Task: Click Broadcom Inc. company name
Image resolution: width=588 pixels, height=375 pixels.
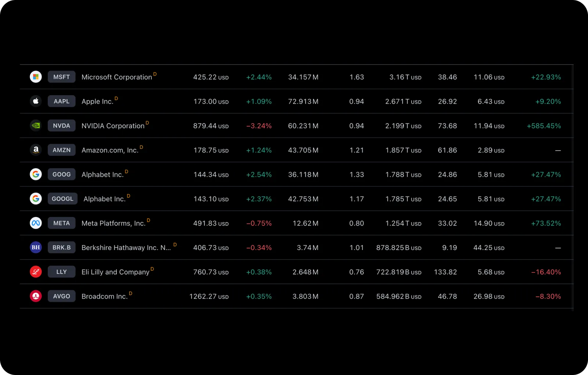Action: [104, 296]
